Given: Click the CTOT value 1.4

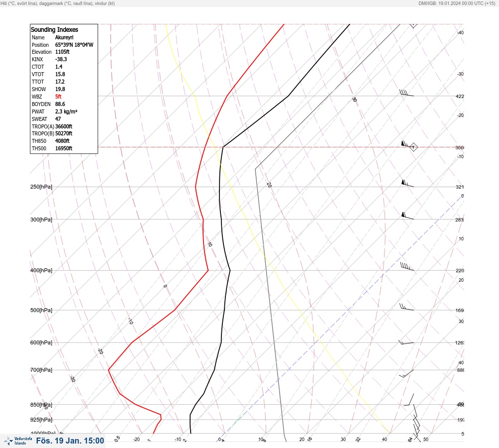Looking at the screenshot, I should tap(59, 67).
